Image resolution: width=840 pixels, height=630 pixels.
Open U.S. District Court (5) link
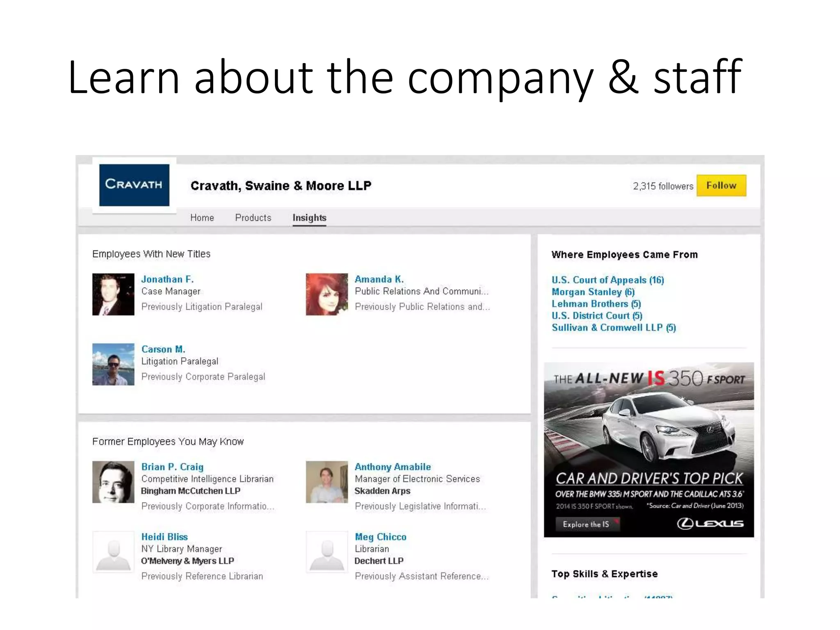[597, 316]
